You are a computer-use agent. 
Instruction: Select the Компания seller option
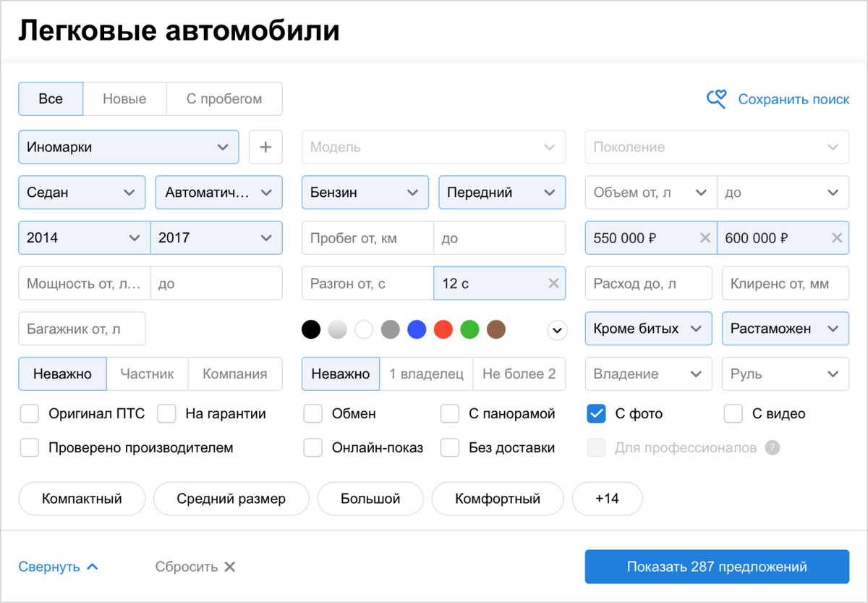pos(235,374)
